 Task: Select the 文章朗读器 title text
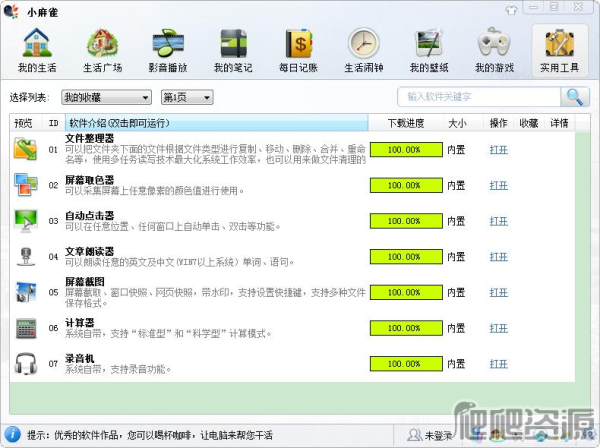90,251
